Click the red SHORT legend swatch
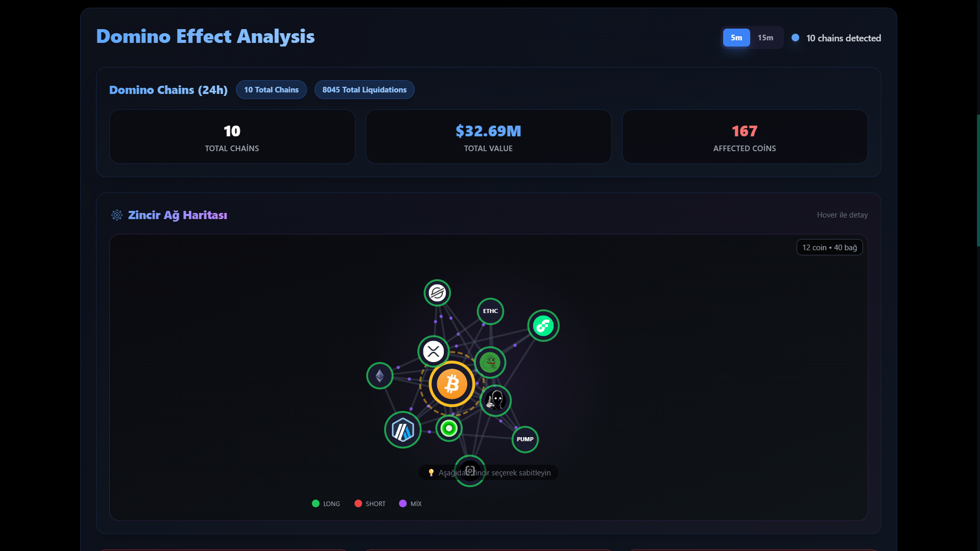 [x=358, y=504]
